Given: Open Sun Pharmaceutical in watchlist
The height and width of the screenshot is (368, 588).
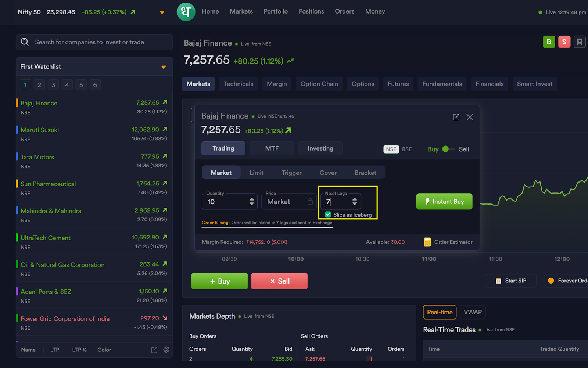Looking at the screenshot, I should [94, 188].
